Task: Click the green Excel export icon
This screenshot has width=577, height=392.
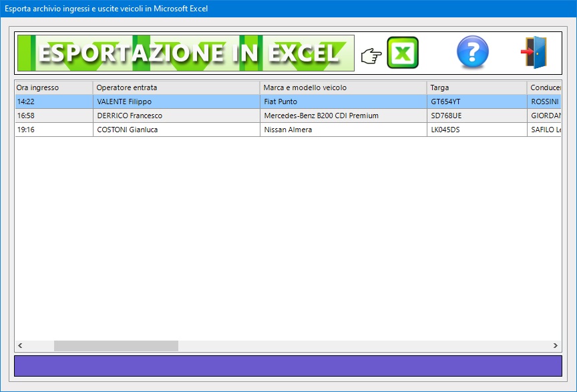Action: [403, 53]
